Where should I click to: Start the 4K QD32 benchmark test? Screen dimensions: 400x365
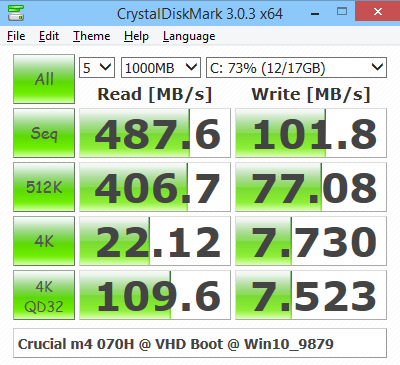(44, 295)
